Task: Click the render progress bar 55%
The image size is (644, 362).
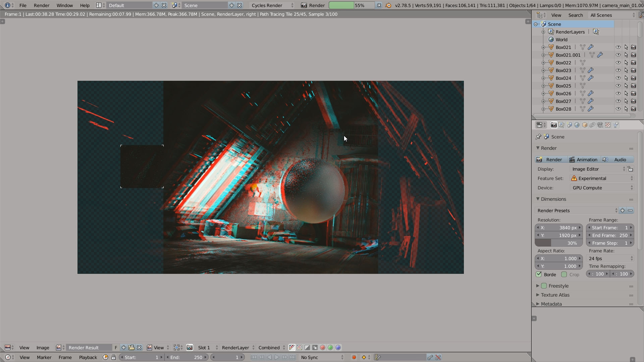Action: [x=352, y=5]
